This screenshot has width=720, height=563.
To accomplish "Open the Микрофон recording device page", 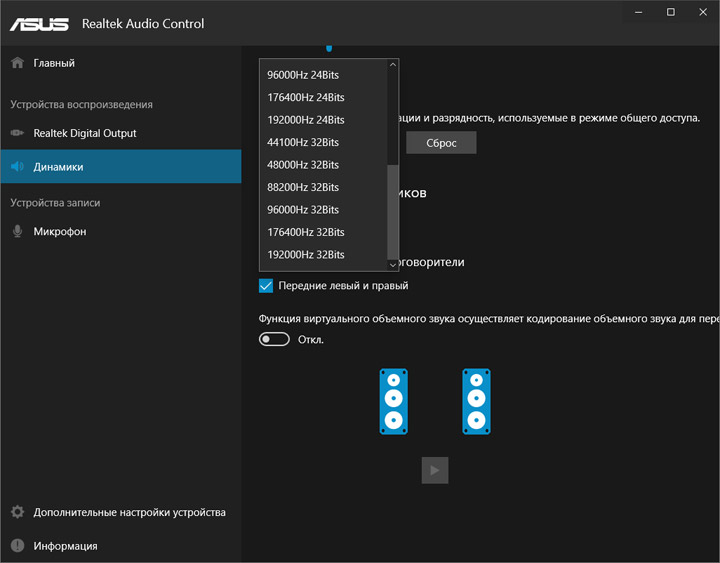I will (60, 231).
